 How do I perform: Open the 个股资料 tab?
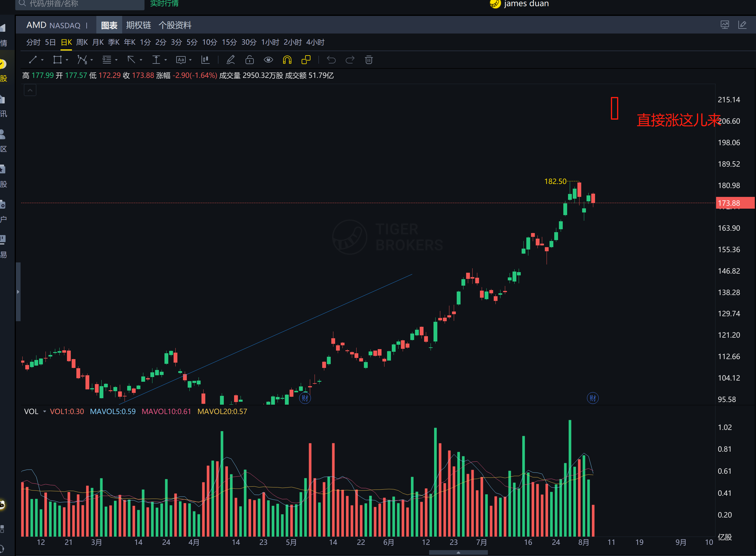175,25
